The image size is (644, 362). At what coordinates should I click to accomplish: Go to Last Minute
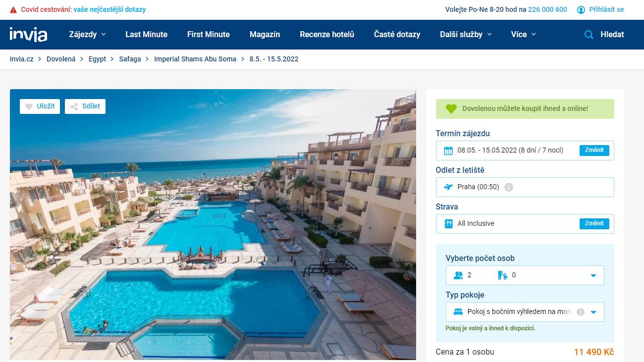point(146,35)
